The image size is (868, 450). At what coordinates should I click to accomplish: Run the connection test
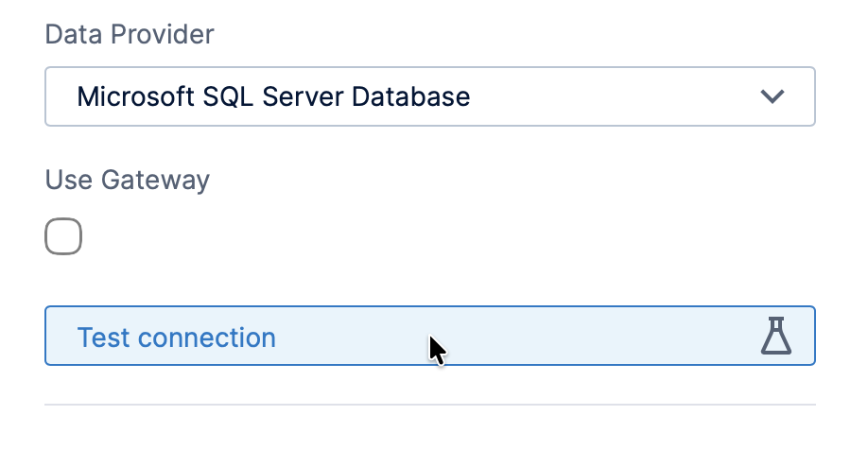point(430,336)
